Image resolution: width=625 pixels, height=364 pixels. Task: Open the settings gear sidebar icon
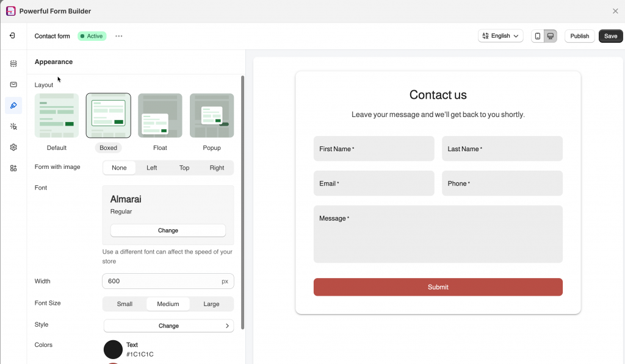point(13,147)
